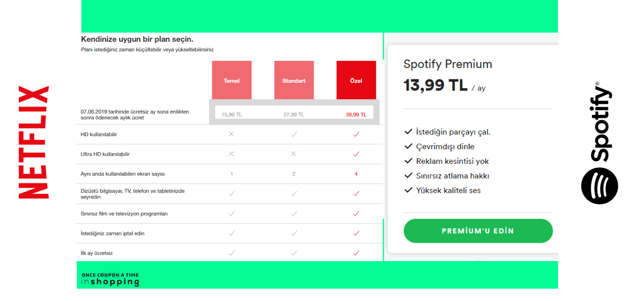Click the Sınırsız atlama hakkı text
Image resolution: width=644 pixels, height=301 pixels.
coord(453,176)
